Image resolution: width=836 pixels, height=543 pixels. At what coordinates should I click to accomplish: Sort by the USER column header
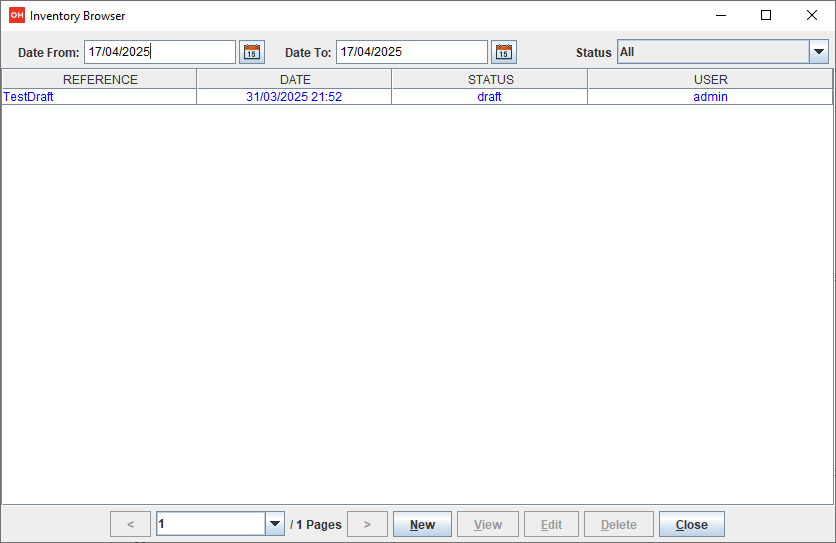pyautogui.click(x=710, y=79)
